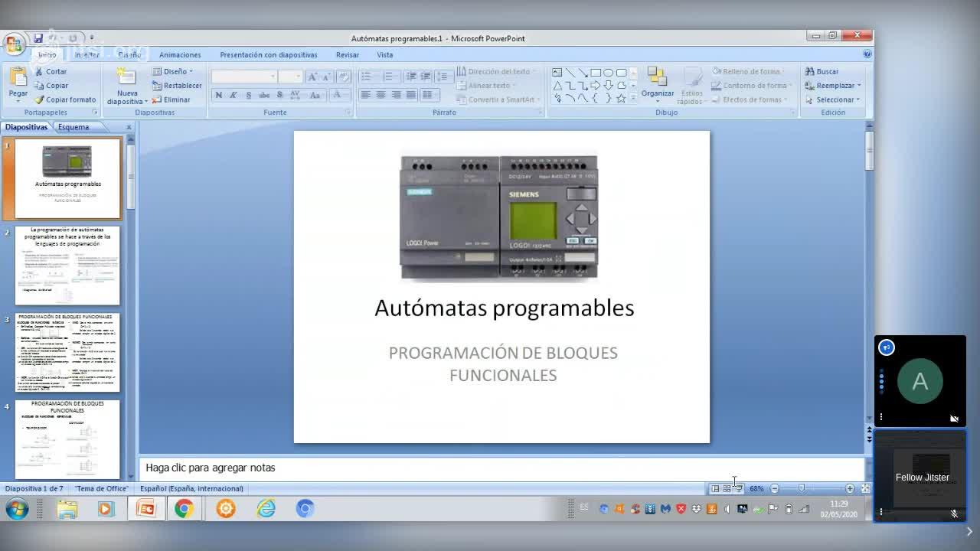This screenshot has height=551, width=980.
Task: Click Español language in status bar
Action: pos(191,488)
